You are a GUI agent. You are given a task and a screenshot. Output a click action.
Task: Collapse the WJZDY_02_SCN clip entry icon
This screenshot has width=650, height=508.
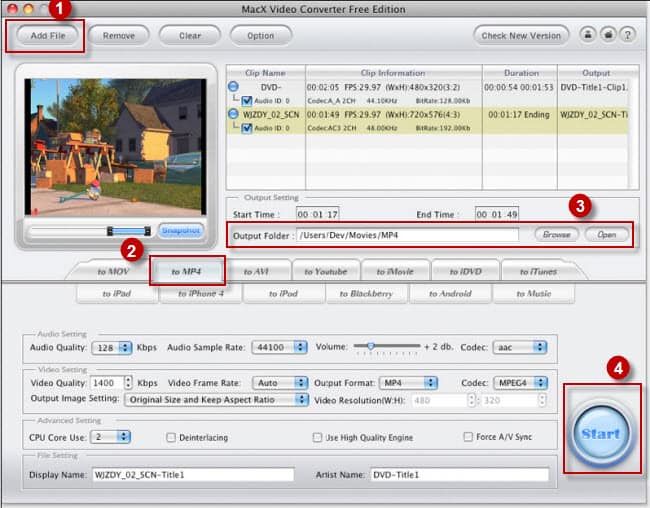point(233,114)
